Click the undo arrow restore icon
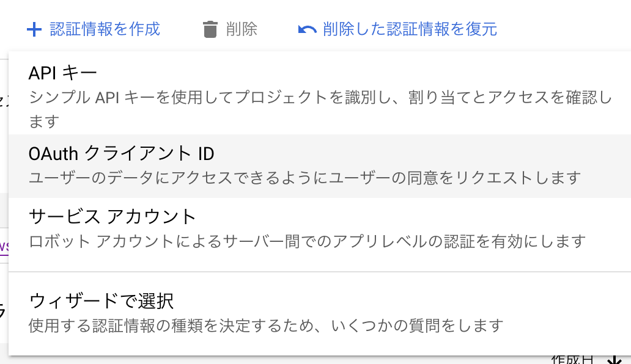The height and width of the screenshot is (364, 631). tap(307, 29)
